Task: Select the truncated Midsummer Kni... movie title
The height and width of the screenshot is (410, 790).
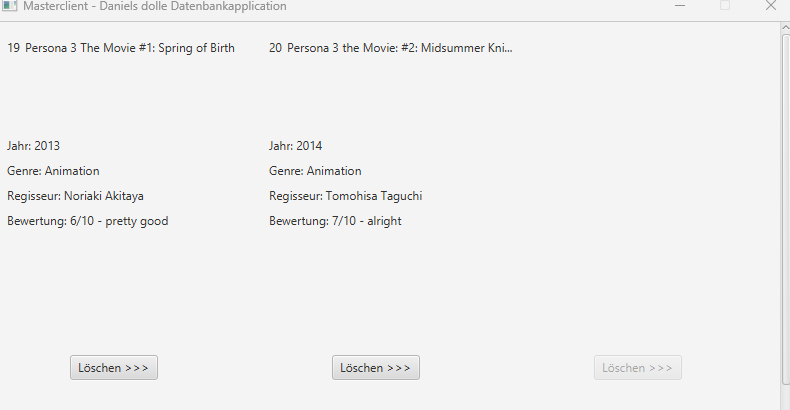Action: click(x=400, y=48)
